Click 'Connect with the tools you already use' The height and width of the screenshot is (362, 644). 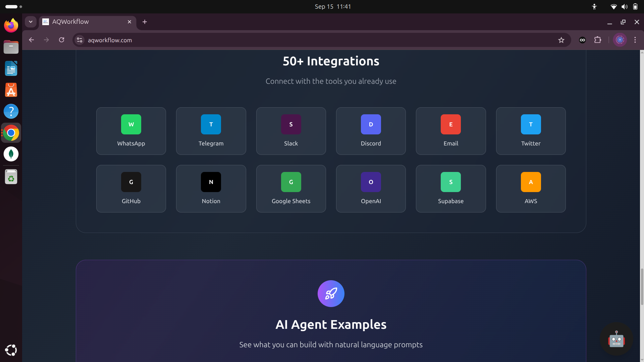[331, 81]
